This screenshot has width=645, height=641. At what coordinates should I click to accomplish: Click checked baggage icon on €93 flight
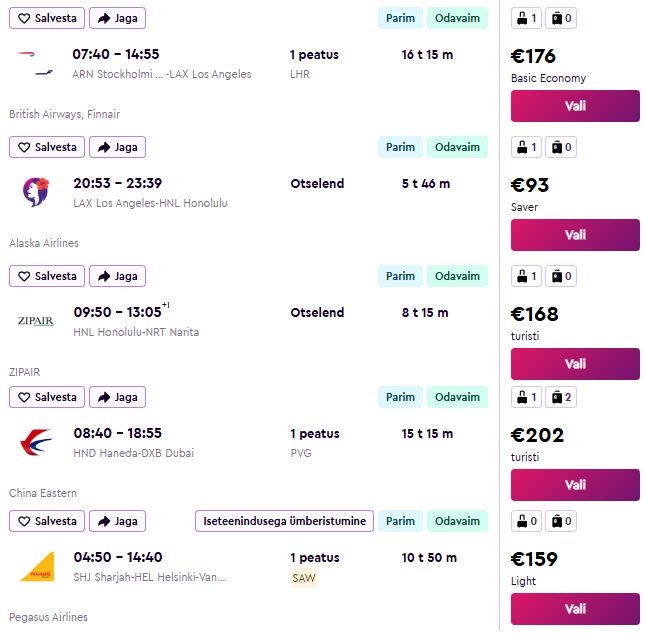click(563, 147)
